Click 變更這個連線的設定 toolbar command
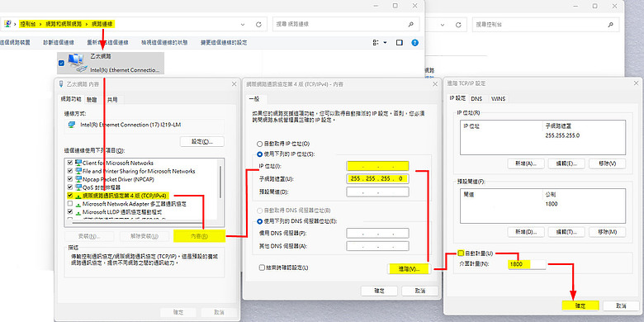The height and width of the screenshot is (322, 644). [x=224, y=43]
